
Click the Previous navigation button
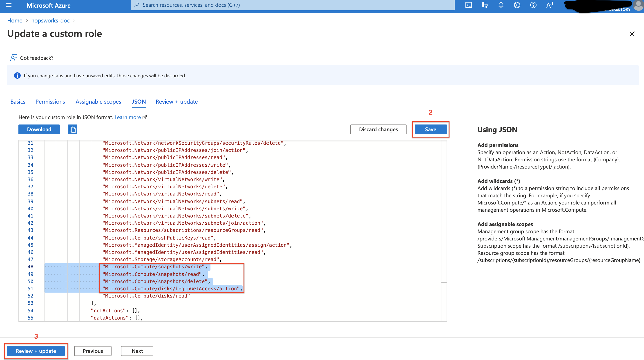click(x=93, y=351)
